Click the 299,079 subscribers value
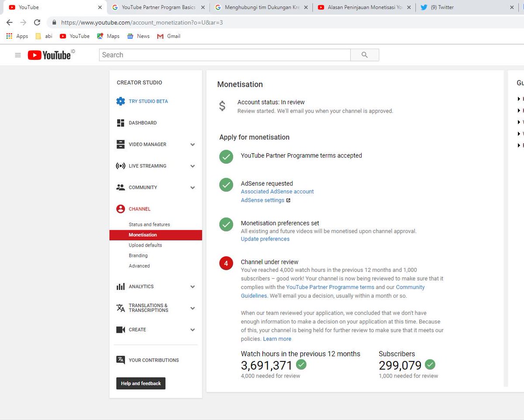This screenshot has width=524, height=420. 400,365
